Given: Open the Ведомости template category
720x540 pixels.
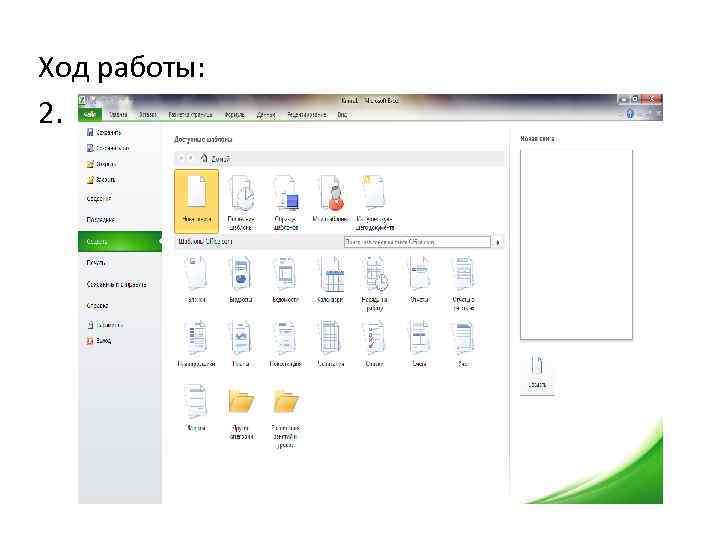Looking at the screenshot, I should tap(286, 279).
